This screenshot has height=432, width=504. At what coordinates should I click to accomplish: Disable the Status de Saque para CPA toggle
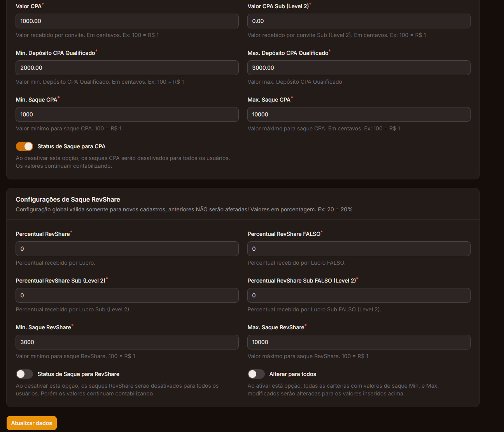click(24, 146)
